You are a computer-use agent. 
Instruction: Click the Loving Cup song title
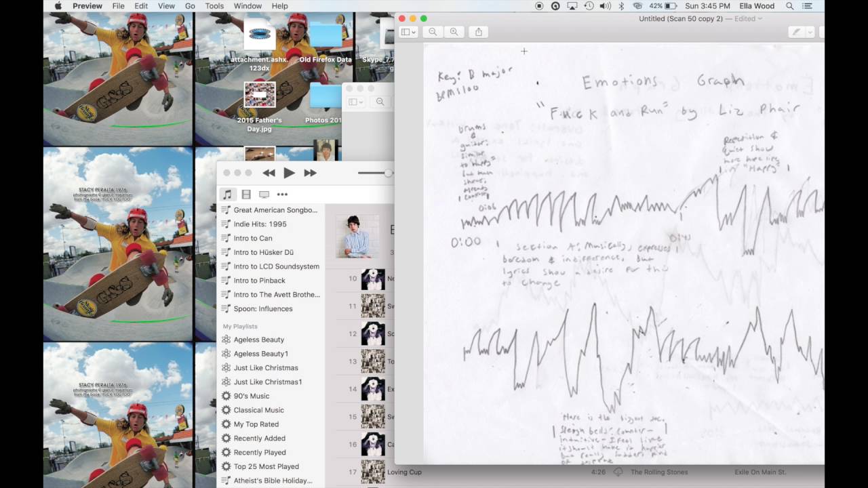tap(404, 472)
